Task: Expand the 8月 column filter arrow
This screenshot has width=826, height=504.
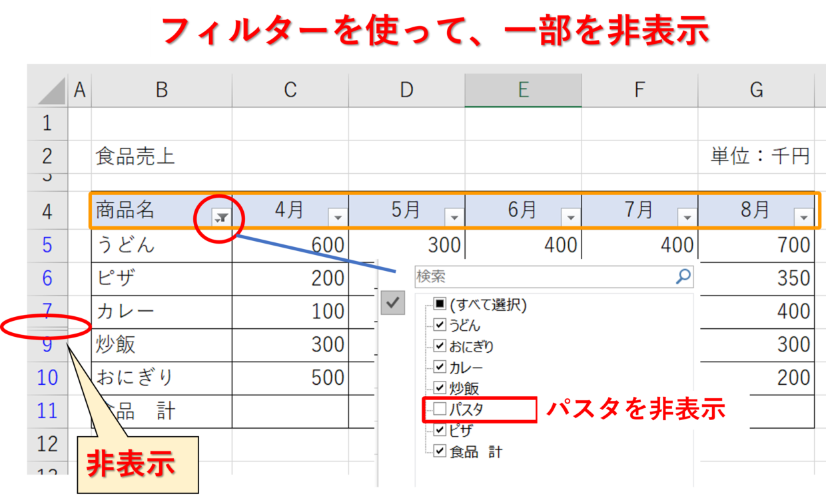Action: (x=803, y=218)
